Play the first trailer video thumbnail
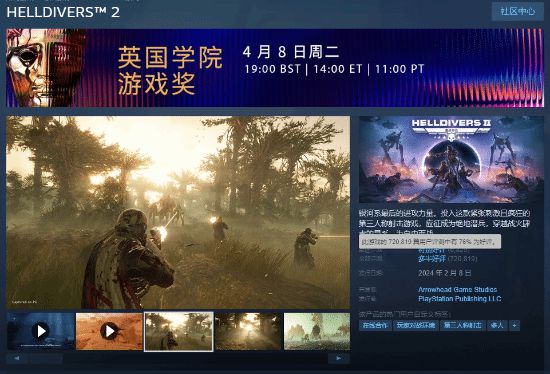The image size is (550, 374). [41, 331]
